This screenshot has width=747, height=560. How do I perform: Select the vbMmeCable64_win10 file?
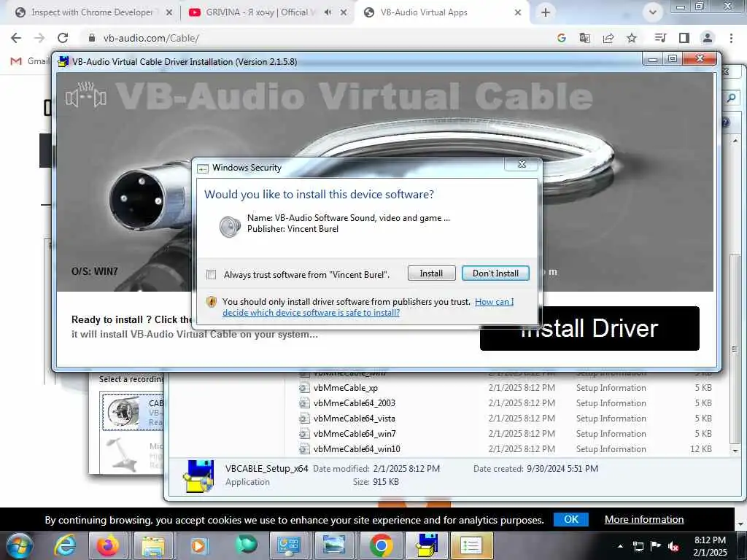pos(357,449)
